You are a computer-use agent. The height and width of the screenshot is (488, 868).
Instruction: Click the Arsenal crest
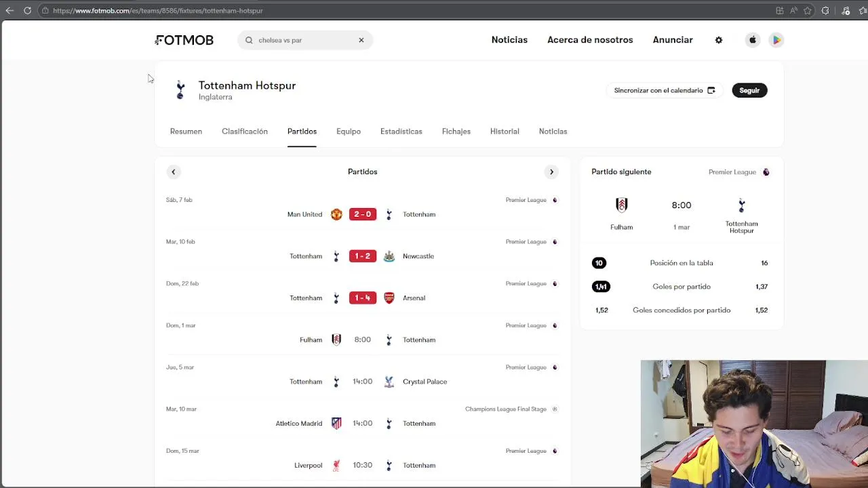point(389,298)
